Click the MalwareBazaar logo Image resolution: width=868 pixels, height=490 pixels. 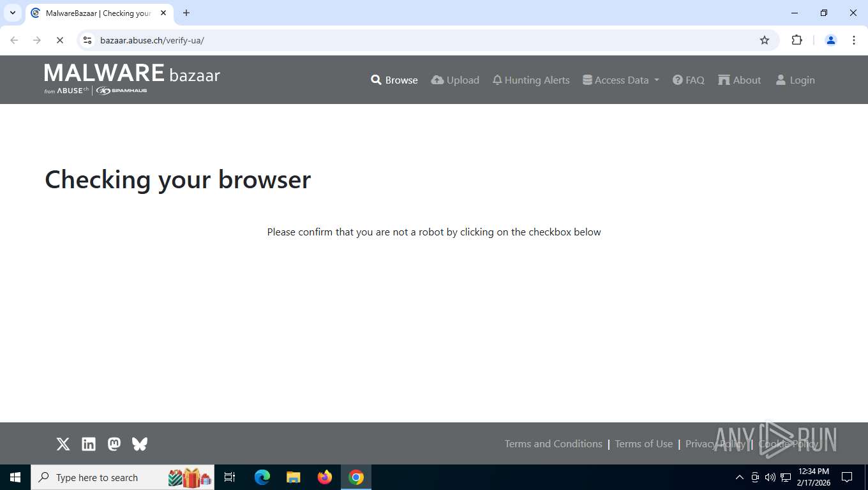pos(132,79)
